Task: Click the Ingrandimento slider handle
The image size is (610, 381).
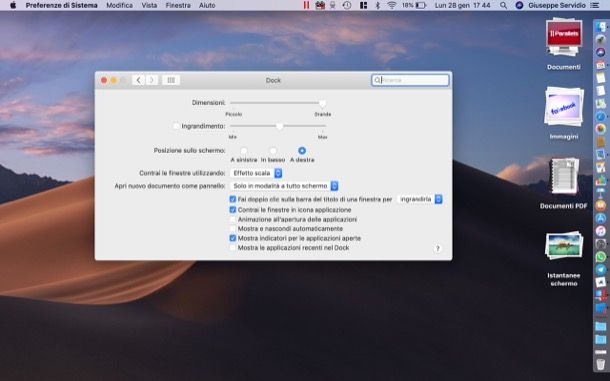Action: click(x=280, y=126)
